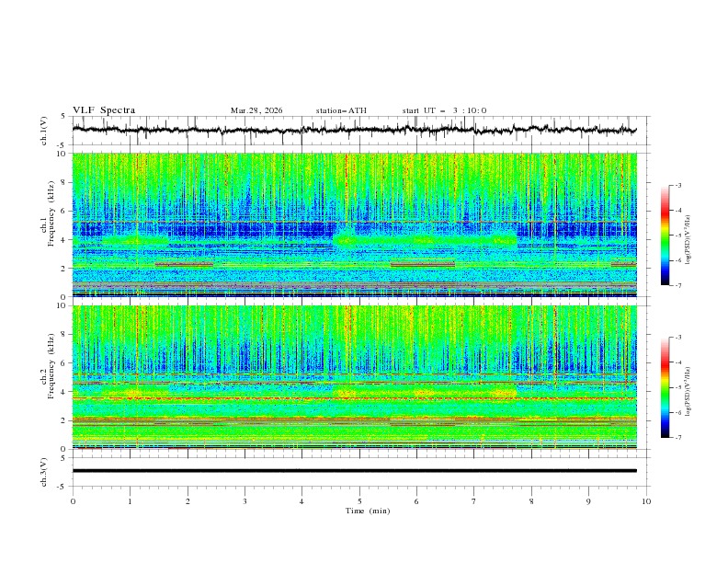Click the "9" tick on the time axis
Image resolution: width=728 pixels, height=563 pixels.
[x=588, y=501]
